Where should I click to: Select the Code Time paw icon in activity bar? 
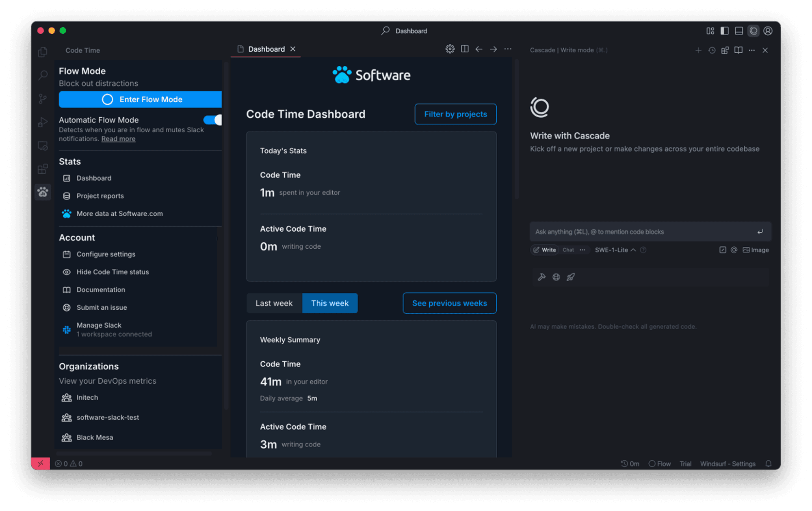(x=43, y=192)
